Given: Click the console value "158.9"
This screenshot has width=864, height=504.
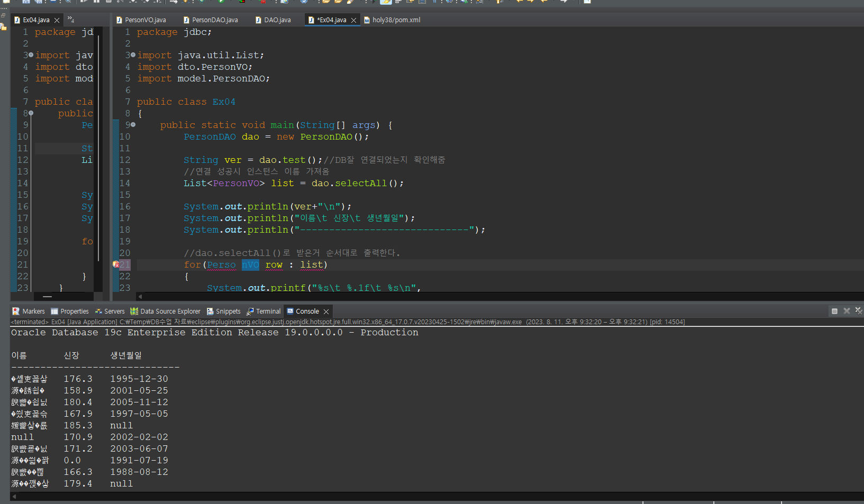Looking at the screenshot, I should tap(78, 391).
